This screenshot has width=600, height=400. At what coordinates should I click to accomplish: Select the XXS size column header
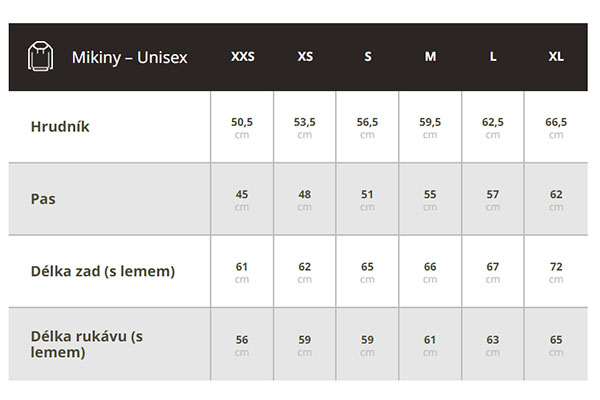(242, 57)
